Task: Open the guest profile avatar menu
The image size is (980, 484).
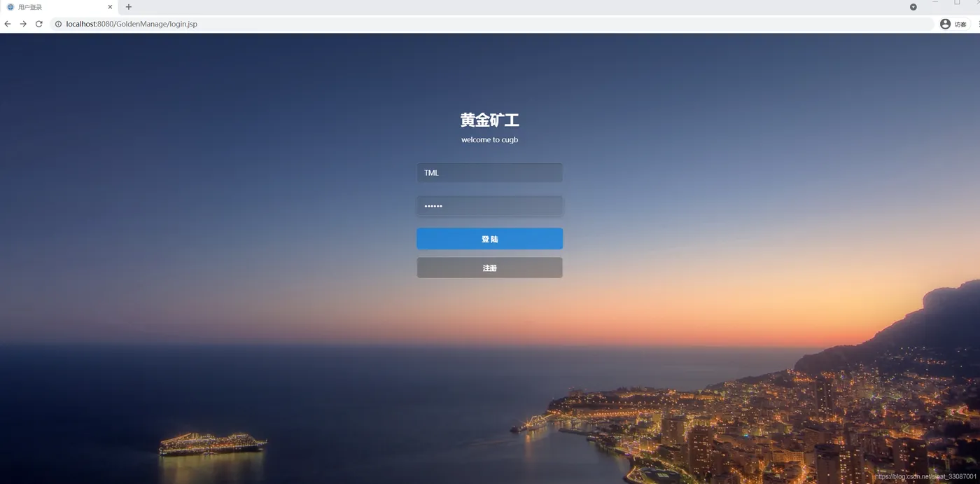Action: tap(945, 24)
